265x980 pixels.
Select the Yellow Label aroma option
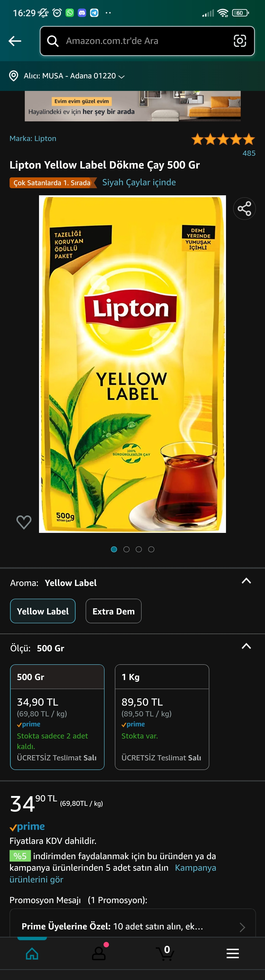click(x=43, y=611)
